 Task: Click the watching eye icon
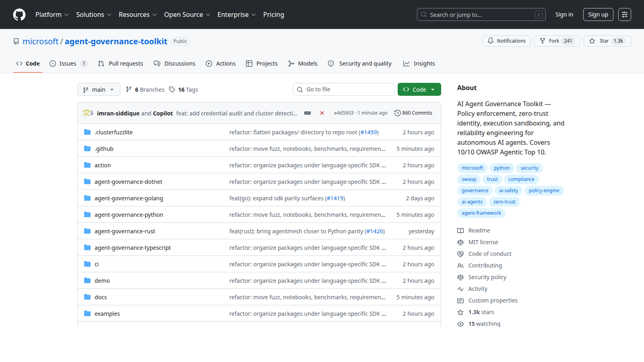tap(460, 324)
